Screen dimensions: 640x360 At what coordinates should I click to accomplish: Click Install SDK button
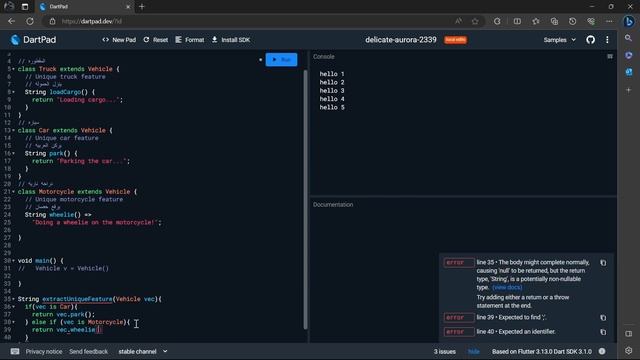pos(231,40)
